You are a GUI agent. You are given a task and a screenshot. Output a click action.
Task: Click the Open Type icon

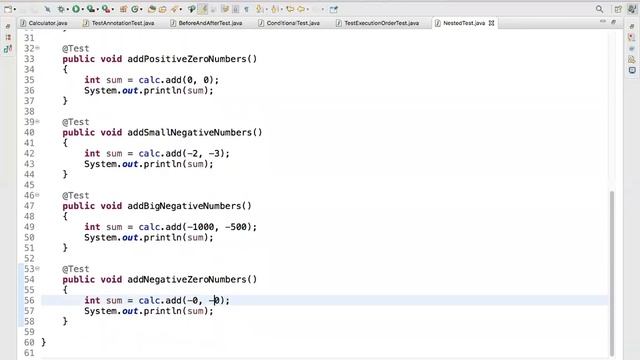pos(152,9)
